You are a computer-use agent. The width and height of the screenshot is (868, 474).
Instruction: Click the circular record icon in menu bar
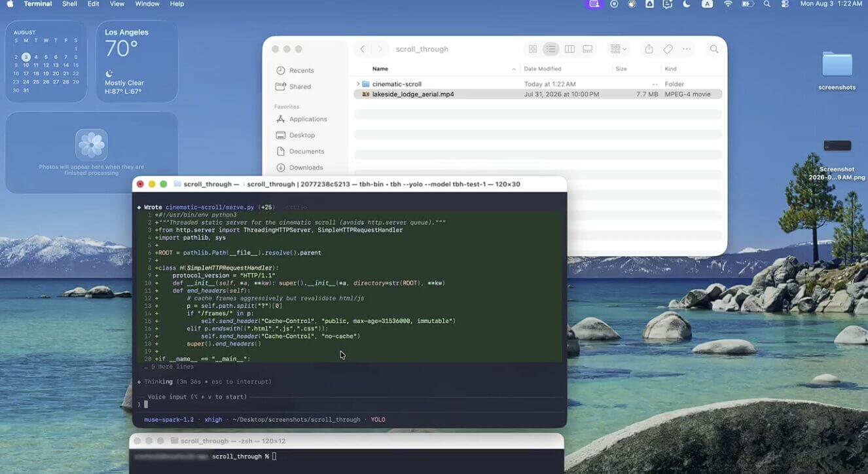614,4
